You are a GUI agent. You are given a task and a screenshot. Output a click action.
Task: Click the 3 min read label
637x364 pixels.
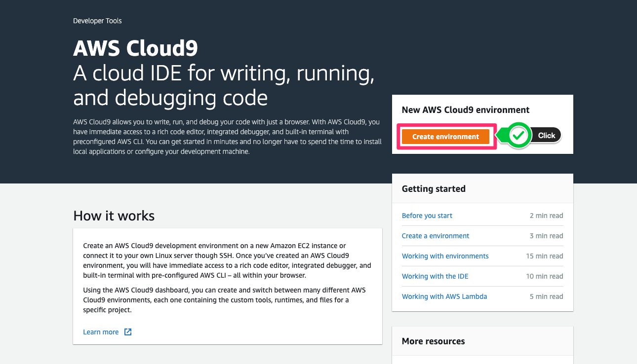(546, 236)
